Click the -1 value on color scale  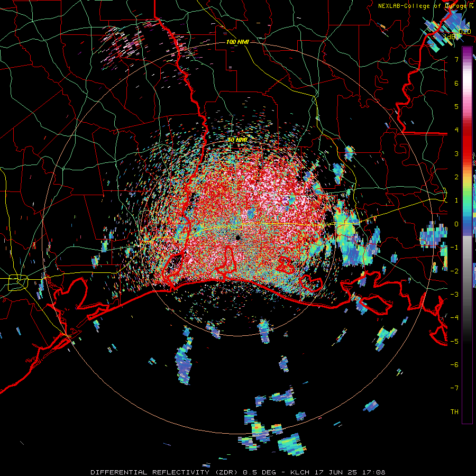pos(454,248)
